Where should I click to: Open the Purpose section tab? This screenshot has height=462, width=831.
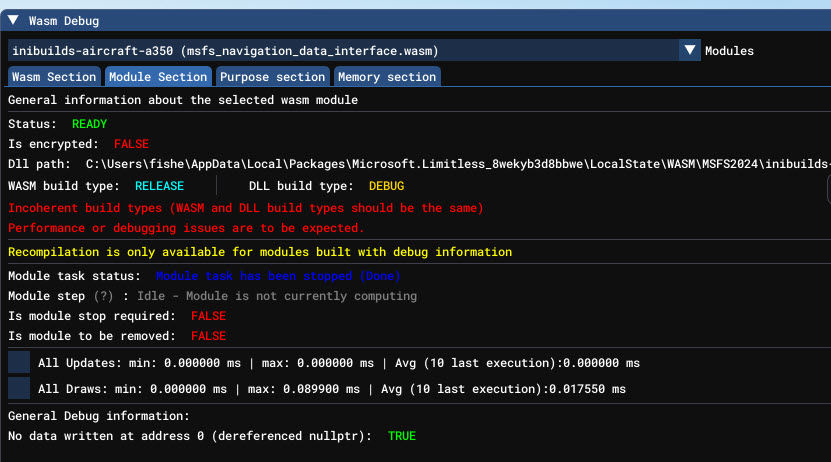(272, 77)
